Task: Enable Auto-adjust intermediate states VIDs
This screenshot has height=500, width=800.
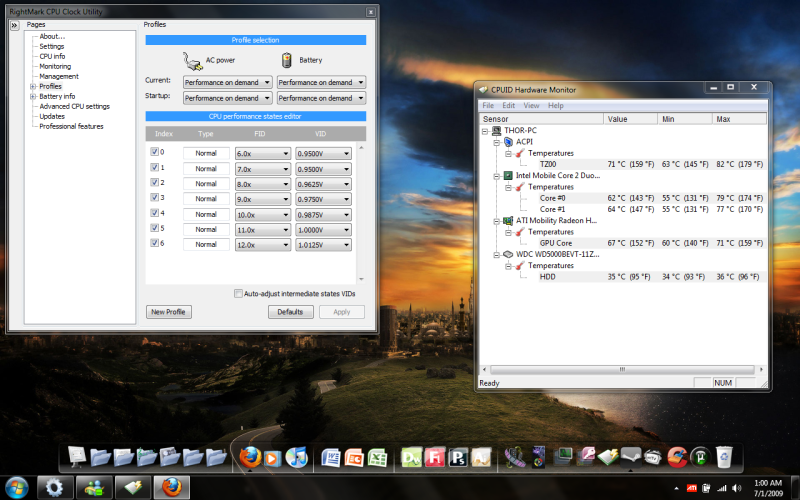Action: (x=238, y=293)
